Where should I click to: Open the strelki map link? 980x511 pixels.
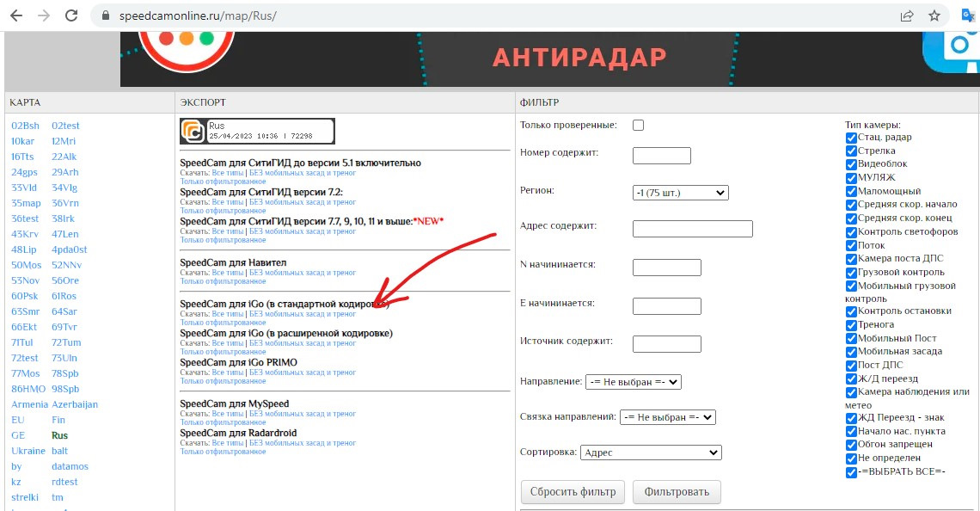[x=24, y=497]
